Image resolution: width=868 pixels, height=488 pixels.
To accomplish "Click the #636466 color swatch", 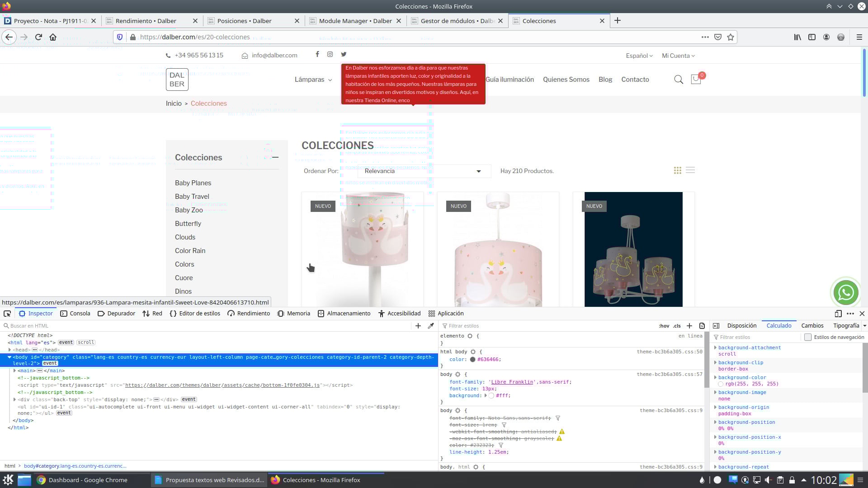I will pyautogui.click(x=472, y=360).
